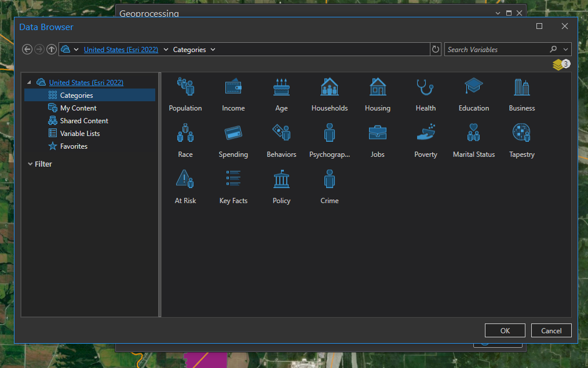This screenshot has height=368, width=588.
Task: Close the Data Browser dialog
Action: [564, 26]
